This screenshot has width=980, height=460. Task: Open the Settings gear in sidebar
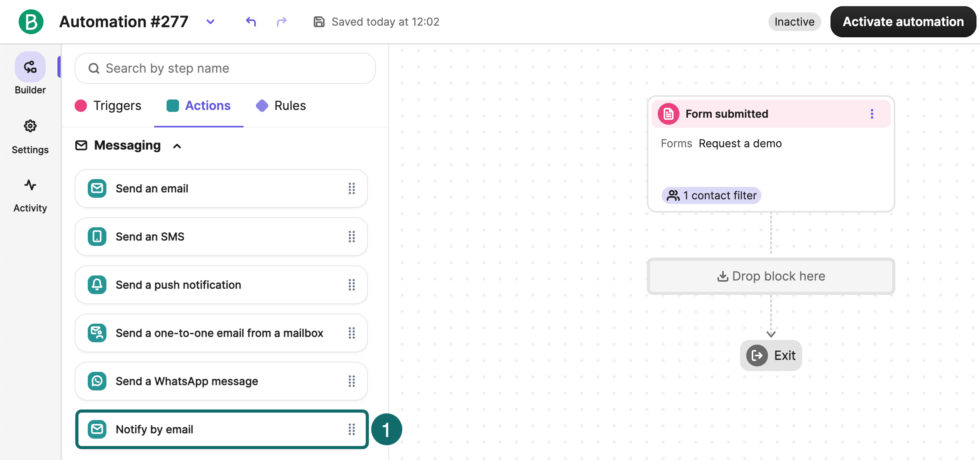(30, 126)
